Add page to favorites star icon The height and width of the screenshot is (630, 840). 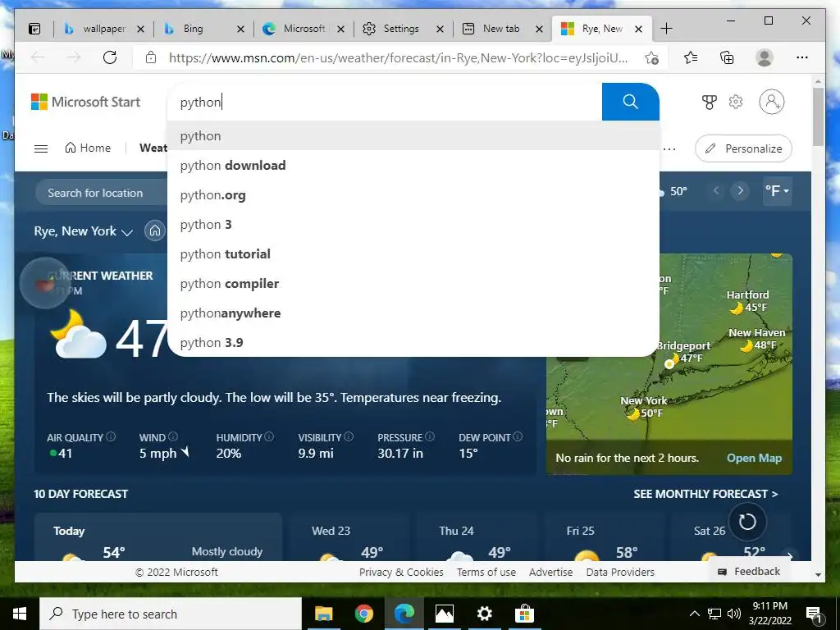click(x=652, y=58)
